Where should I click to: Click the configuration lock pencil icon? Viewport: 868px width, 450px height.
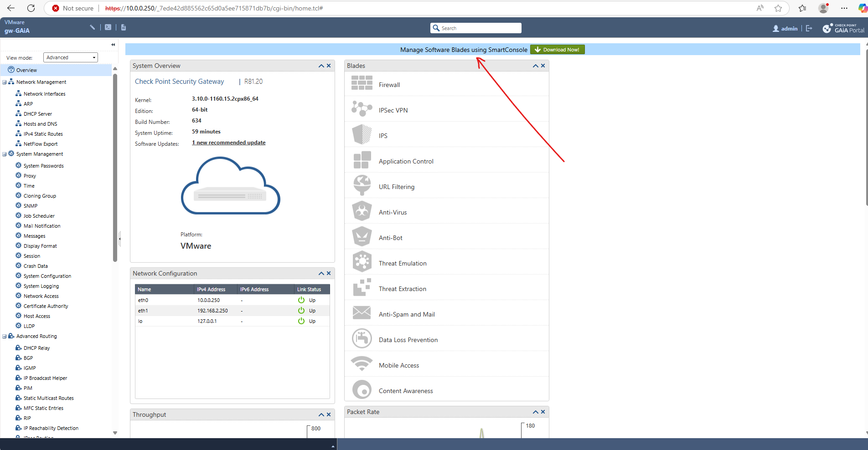tap(93, 27)
